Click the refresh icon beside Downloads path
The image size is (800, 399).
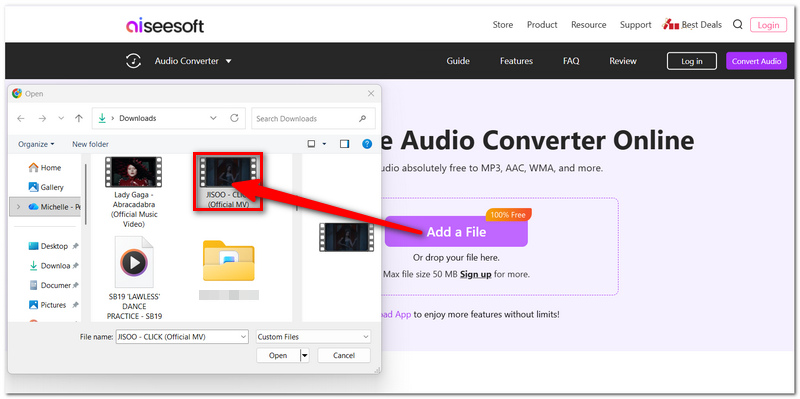click(234, 118)
